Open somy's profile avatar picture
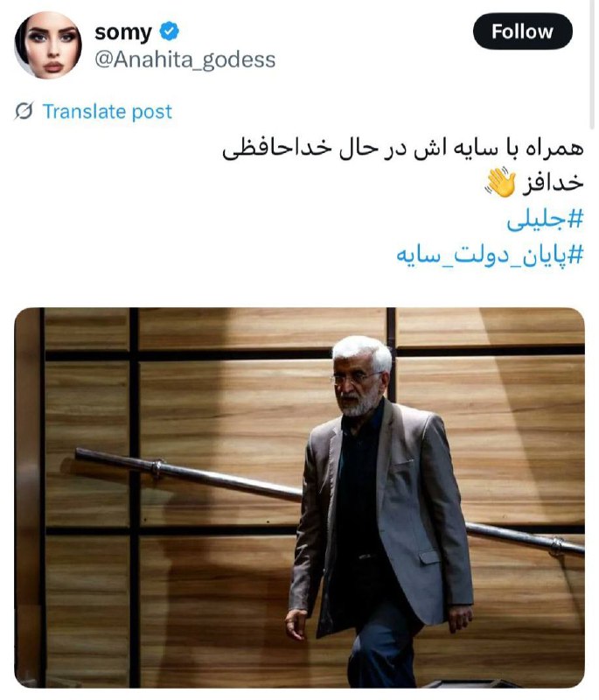This screenshot has height=700, width=599. point(48,45)
